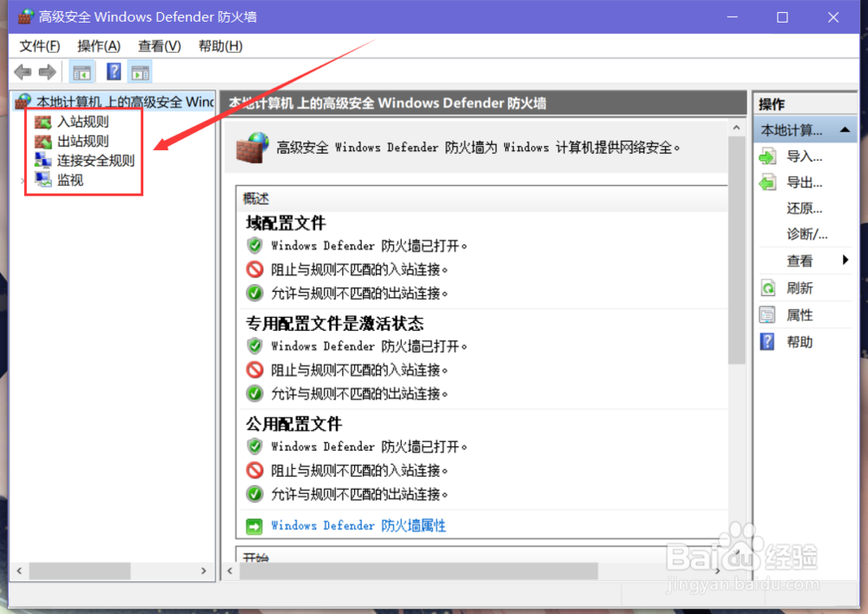Select 入站规则 in the tree
Screen dimensions: 868x614
point(83,122)
